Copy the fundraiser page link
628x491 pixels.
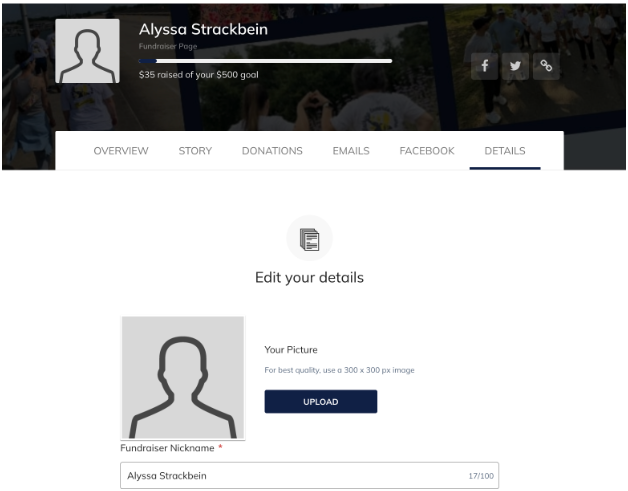pos(546,66)
